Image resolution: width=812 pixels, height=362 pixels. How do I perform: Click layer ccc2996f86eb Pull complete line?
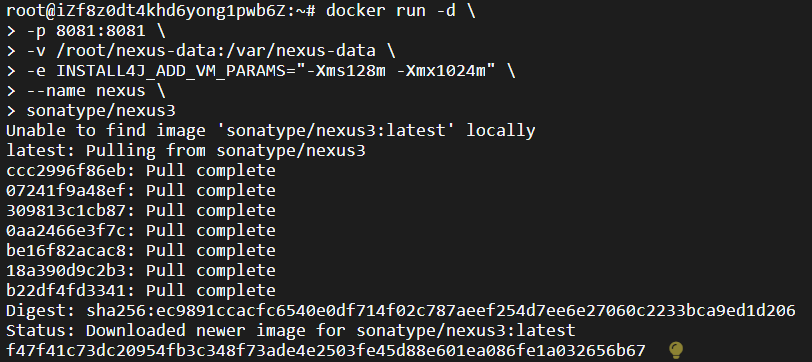pos(141,170)
